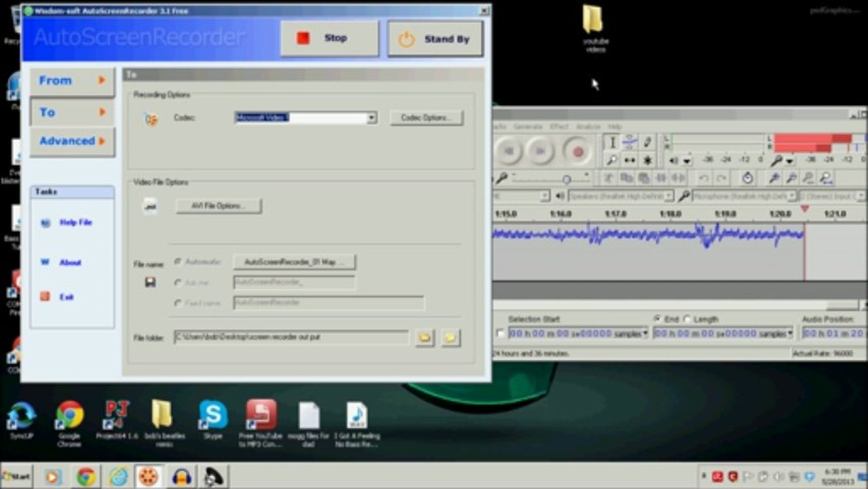Click the Exit link in Tasks
Viewport: 868px width, 489px height.
click(66, 297)
